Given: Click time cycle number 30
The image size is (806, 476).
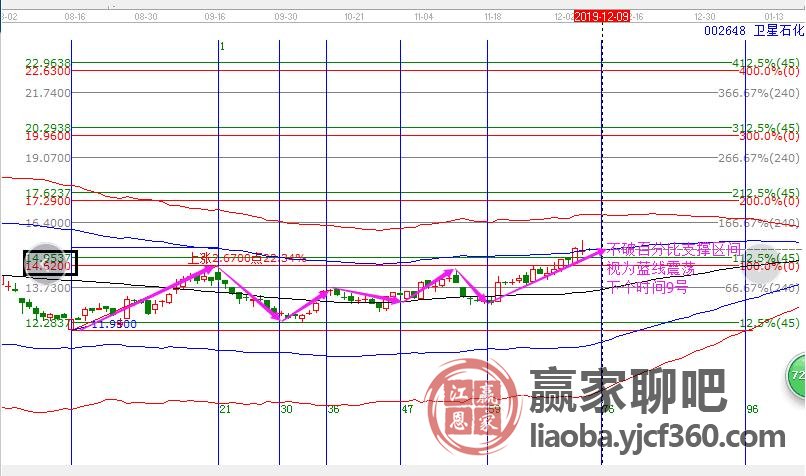Looking at the screenshot, I should click(x=286, y=409).
